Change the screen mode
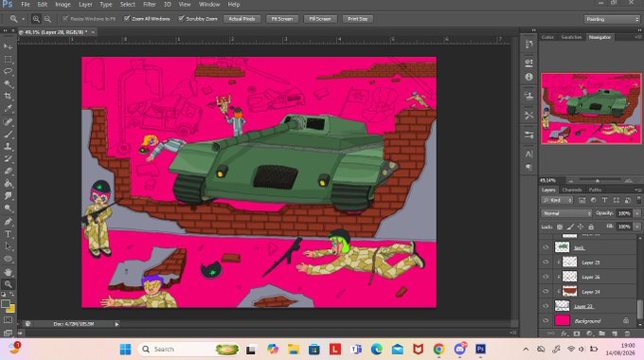Image resolution: width=644 pixels, height=360 pixels. click(8, 333)
